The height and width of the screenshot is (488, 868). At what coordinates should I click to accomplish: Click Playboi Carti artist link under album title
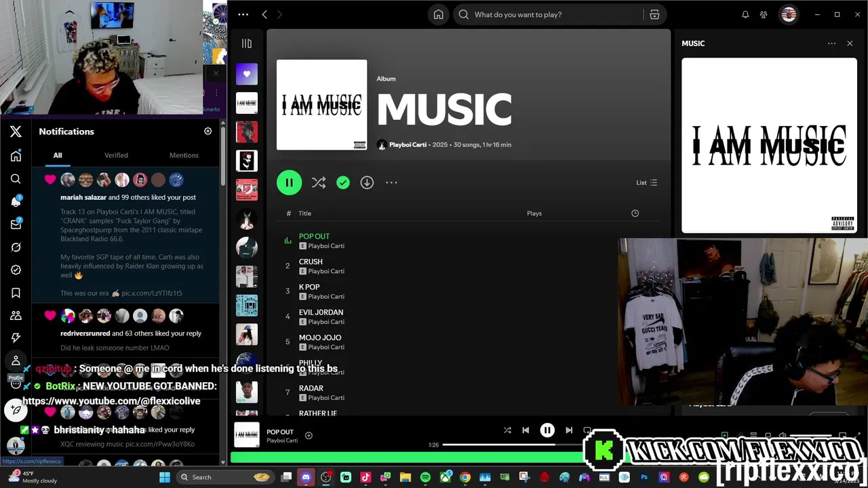[408, 144]
